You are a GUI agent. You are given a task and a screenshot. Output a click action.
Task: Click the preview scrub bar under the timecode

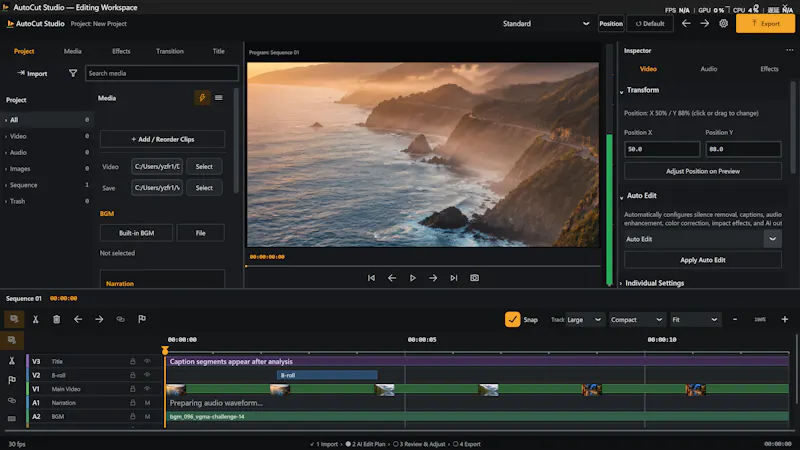coord(423,266)
